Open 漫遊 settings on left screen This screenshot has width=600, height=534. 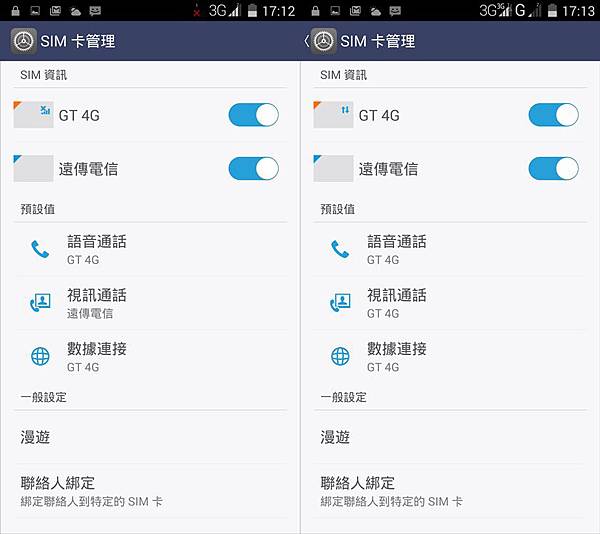coord(150,437)
